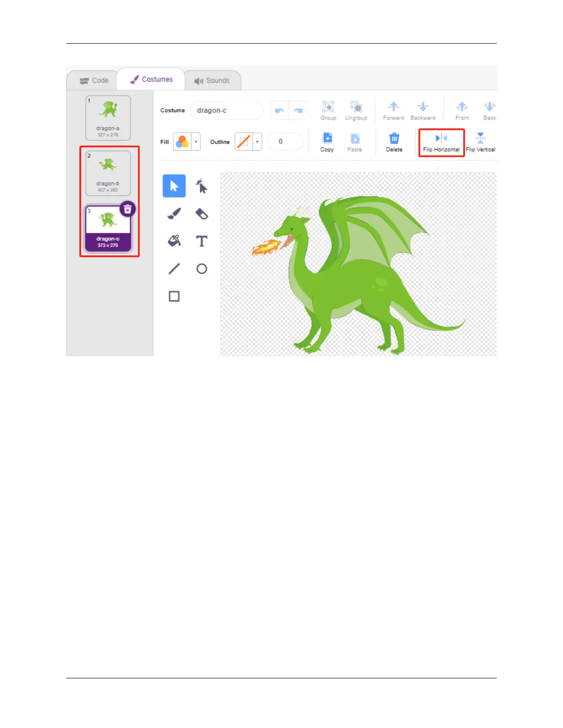Click the outline width number field
This screenshot has width=563, height=728.
tap(285, 142)
